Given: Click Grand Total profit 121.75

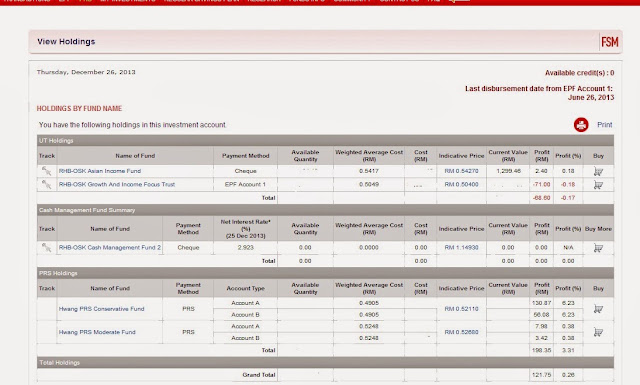Looking at the screenshot, I should 542,375.
